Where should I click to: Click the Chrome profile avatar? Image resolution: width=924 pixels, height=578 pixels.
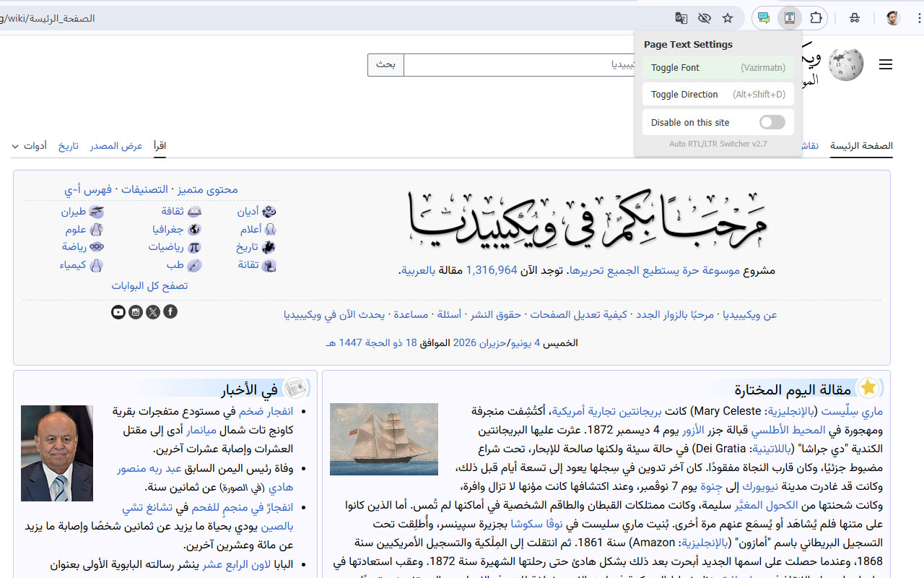(893, 18)
